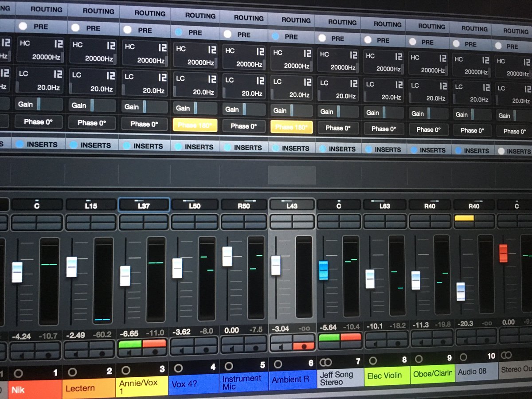This screenshot has width=532, height=399.
Task: Select Elec Violin channel name label
Action: click(387, 376)
